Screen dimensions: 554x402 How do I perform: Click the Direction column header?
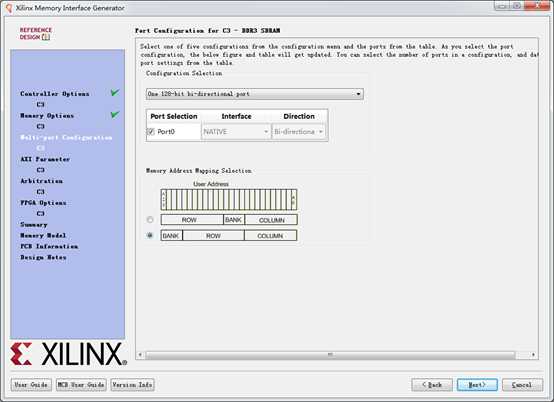pyautogui.click(x=299, y=116)
